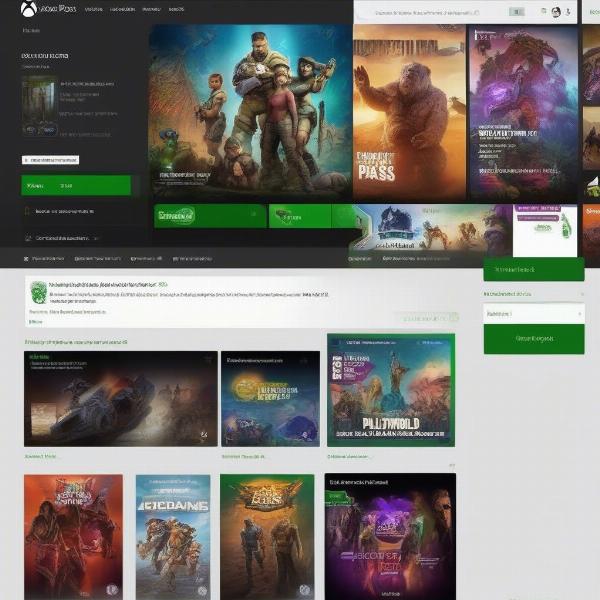600x600 pixels.
Task: Click the green caption link under the yellow-globe card
Action: click(243, 457)
